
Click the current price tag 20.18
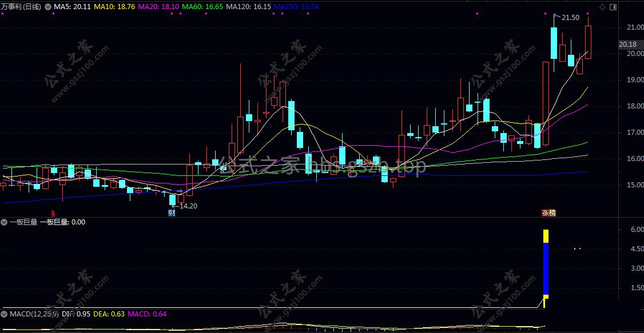click(x=627, y=45)
